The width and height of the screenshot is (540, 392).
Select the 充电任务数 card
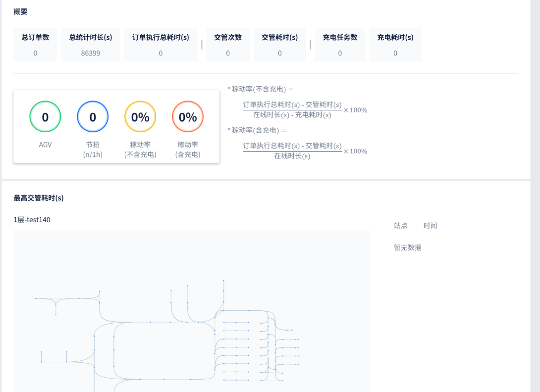click(340, 45)
